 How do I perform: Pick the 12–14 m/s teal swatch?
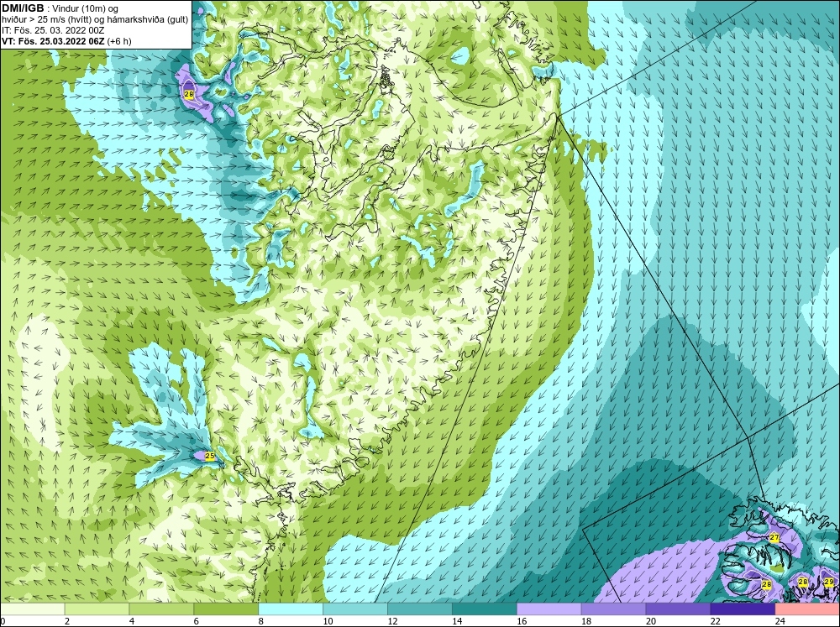[420, 609]
